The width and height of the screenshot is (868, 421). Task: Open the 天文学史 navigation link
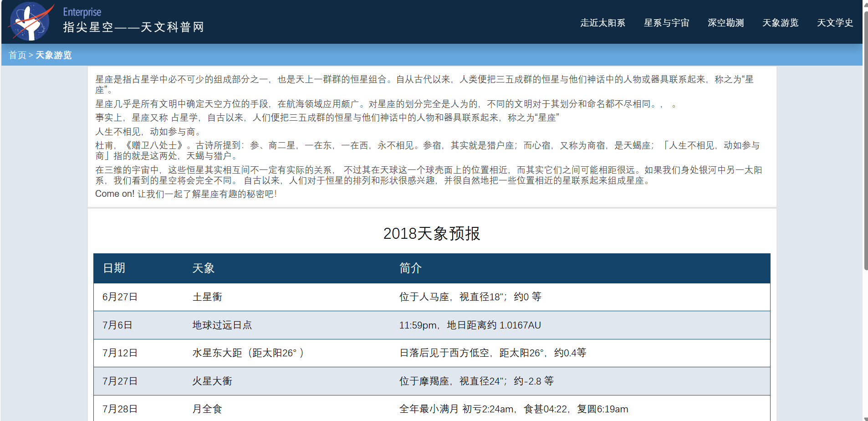[834, 23]
